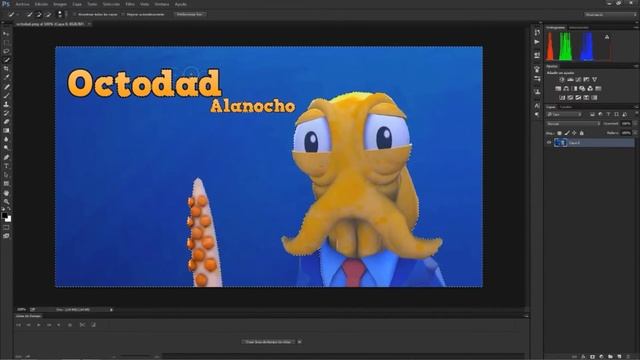640x360 pixels.
Task: Select the Pen tool
Action: (x=6, y=157)
